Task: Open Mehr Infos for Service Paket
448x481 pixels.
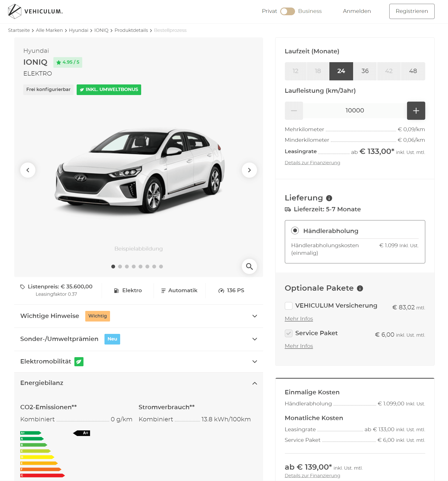Action: coord(299,346)
